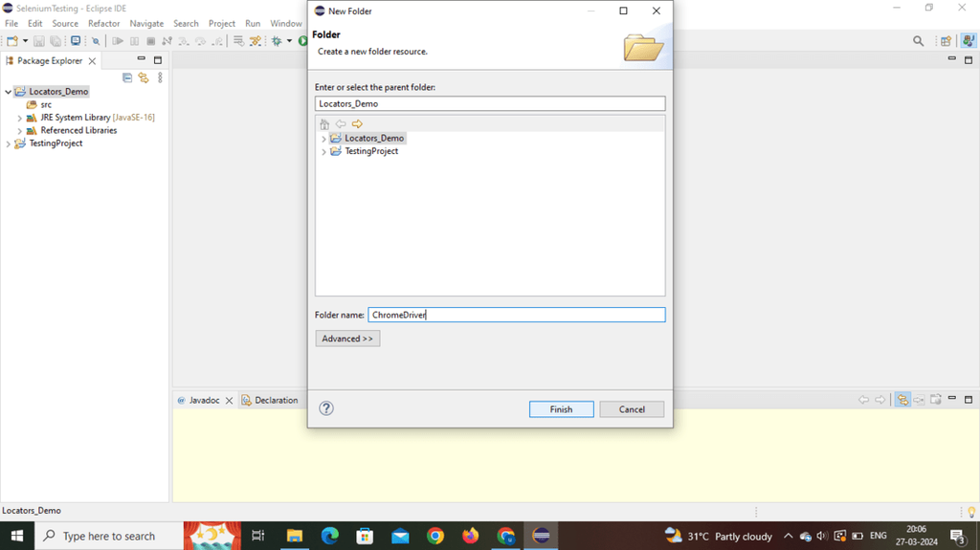
Task: Click Collapse All icon in Package Explorer
Action: point(127,77)
